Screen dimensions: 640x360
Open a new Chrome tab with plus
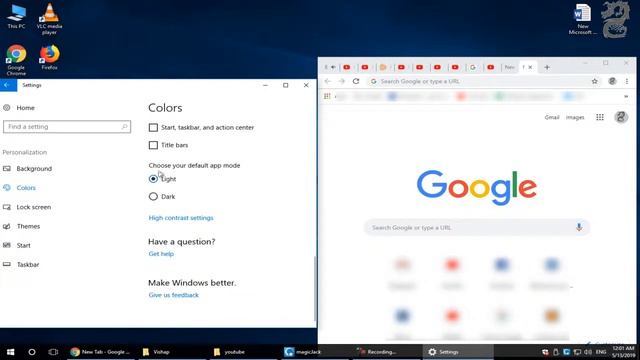547,67
